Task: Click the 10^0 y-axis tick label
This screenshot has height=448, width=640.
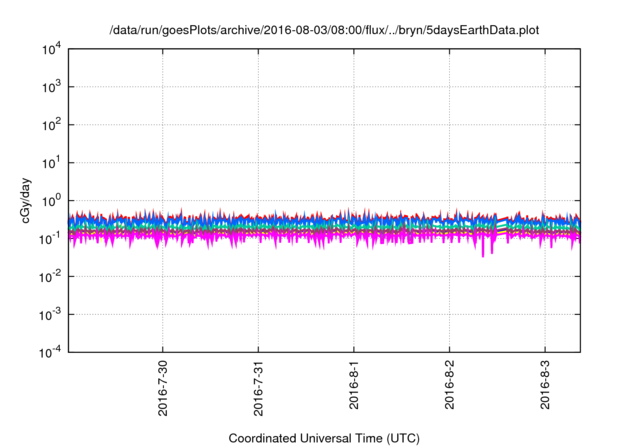Action: click(51, 201)
